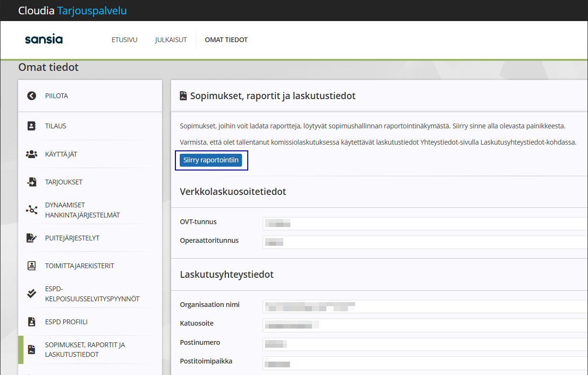Click the Katuosoite label
588x375 pixels.
click(197, 323)
